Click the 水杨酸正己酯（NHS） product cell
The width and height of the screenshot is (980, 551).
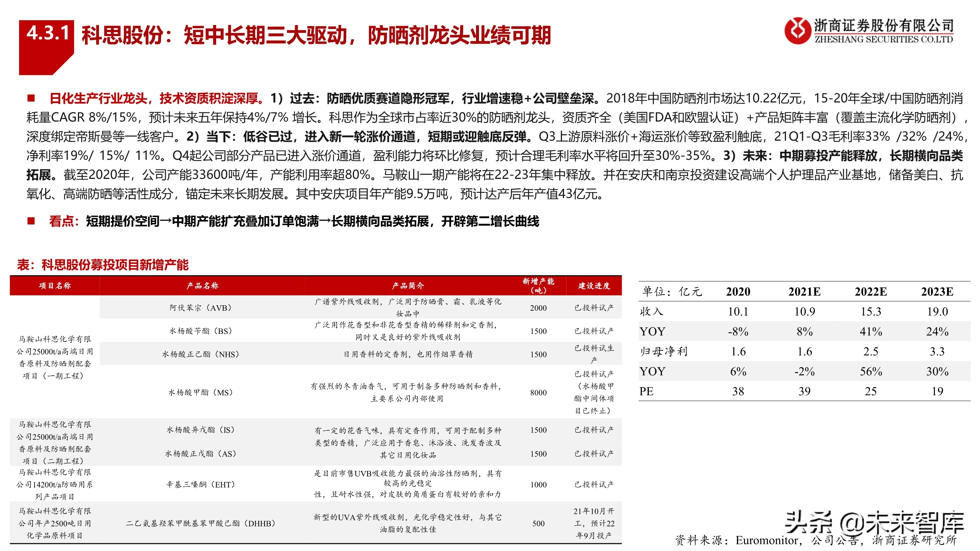(203, 354)
